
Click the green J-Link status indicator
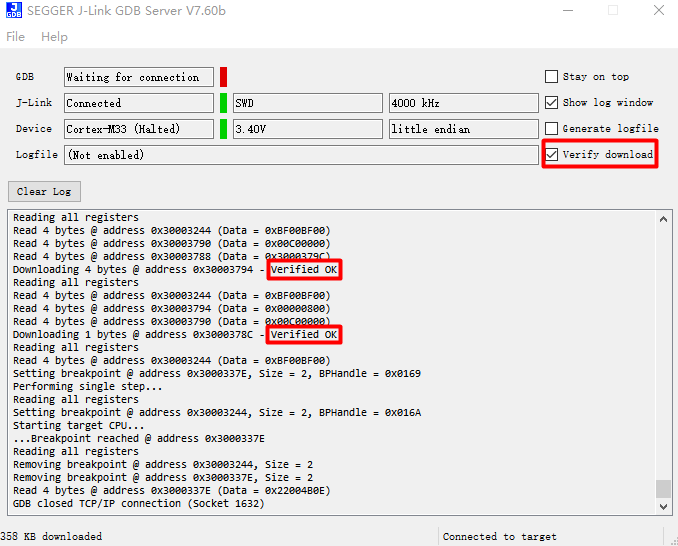click(x=223, y=103)
